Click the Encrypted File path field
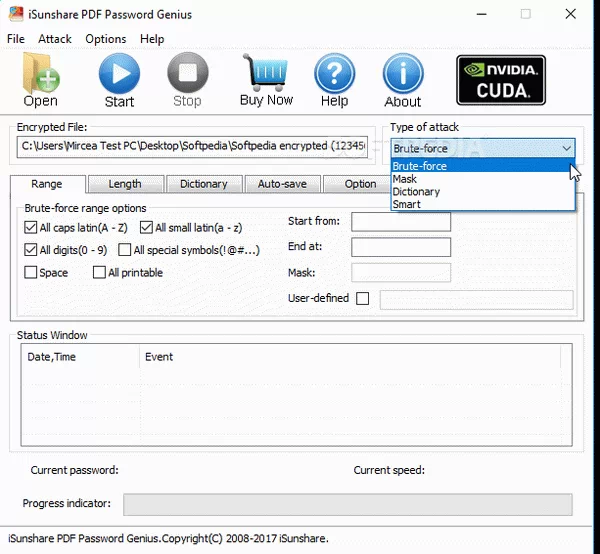The width and height of the screenshot is (600, 554). click(192, 147)
